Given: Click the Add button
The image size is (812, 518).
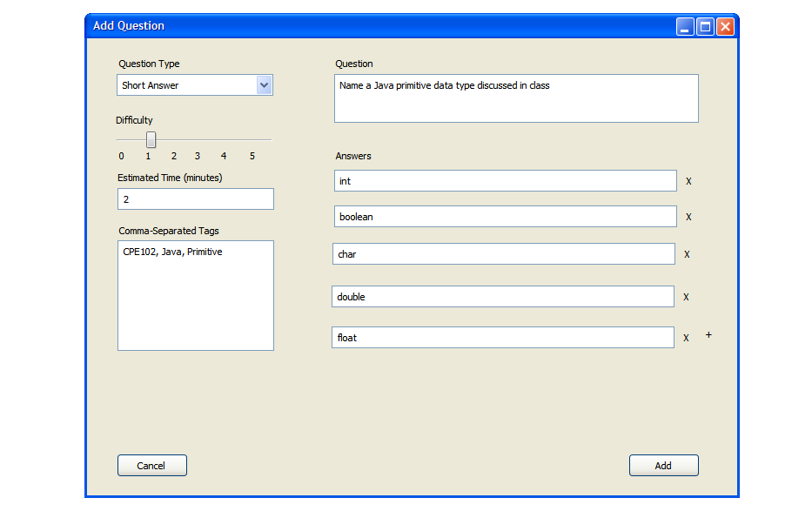Looking at the screenshot, I should (663, 466).
